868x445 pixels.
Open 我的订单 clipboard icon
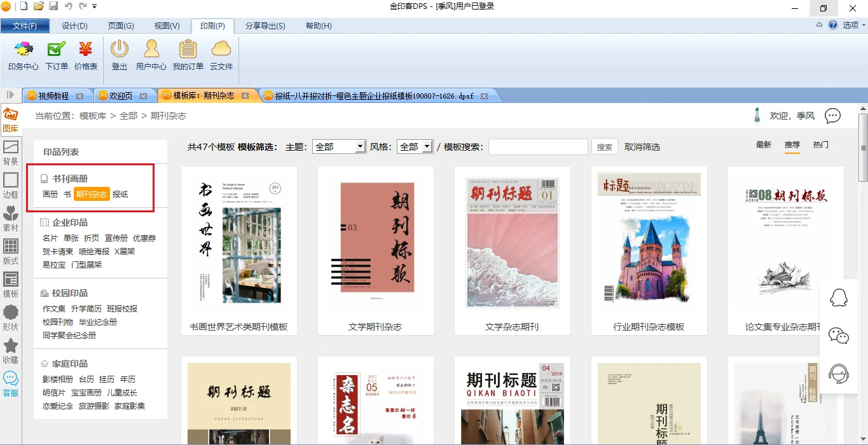coord(188,55)
